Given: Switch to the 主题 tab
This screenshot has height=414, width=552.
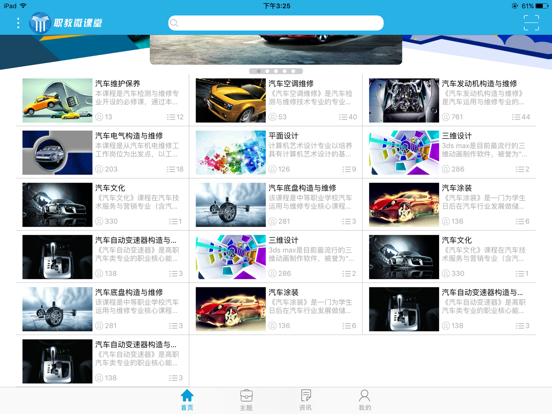Looking at the screenshot, I should (246, 400).
